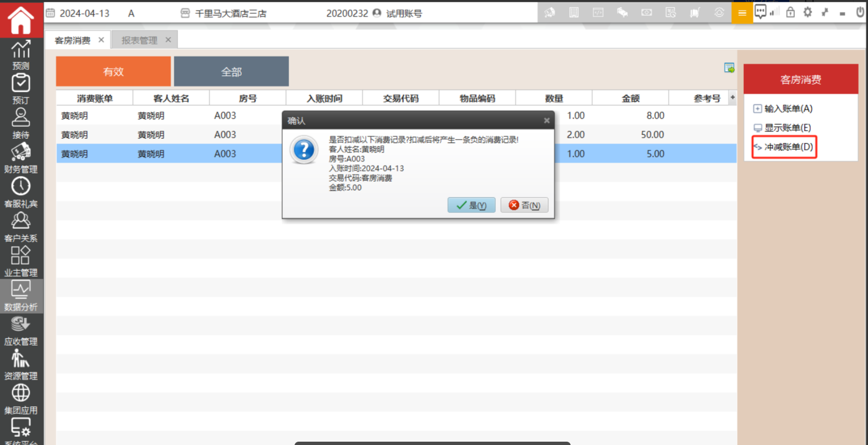This screenshot has height=445, width=868.
Task: Cancel with the 否(N) button
Action: point(524,205)
